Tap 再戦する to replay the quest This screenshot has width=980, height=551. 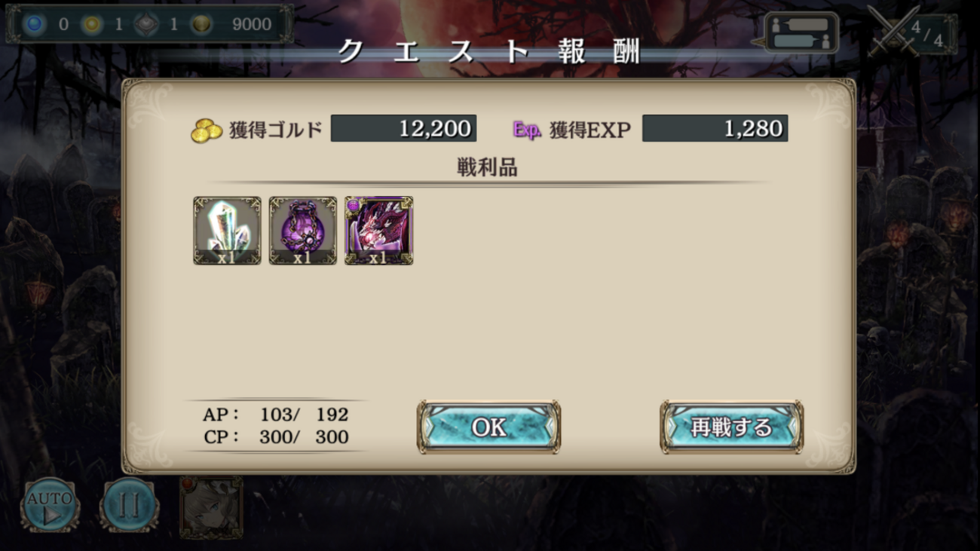731,427
